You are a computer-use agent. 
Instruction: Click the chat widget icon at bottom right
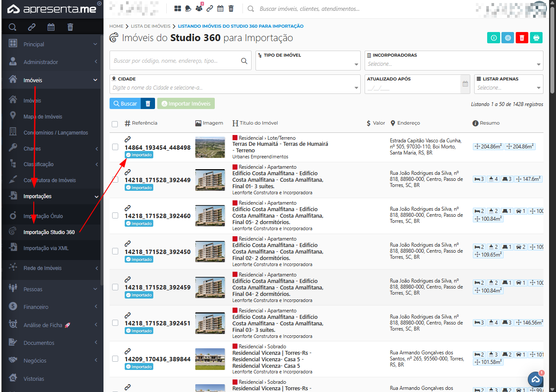coord(536,379)
